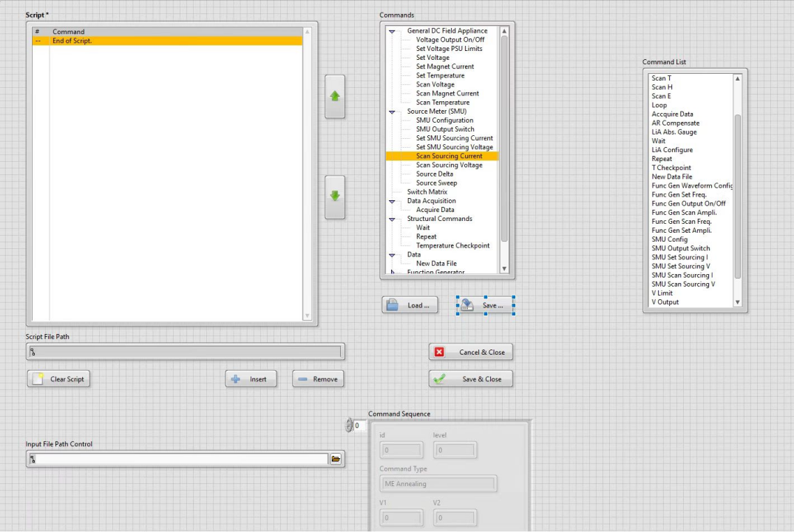
Task: Insert a command with the Insert button
Action: 251,379
